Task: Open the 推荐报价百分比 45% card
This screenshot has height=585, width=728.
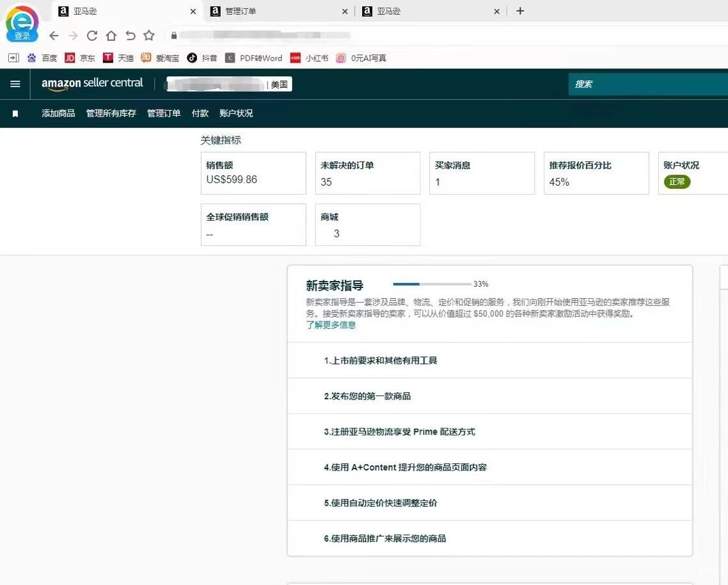Action: click(x=596, y=173)
